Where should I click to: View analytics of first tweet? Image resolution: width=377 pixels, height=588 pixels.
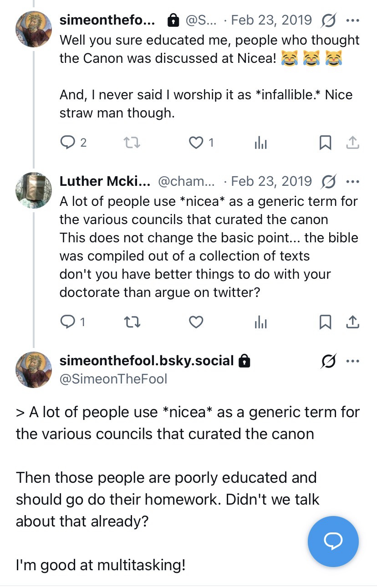coord(260,143)
